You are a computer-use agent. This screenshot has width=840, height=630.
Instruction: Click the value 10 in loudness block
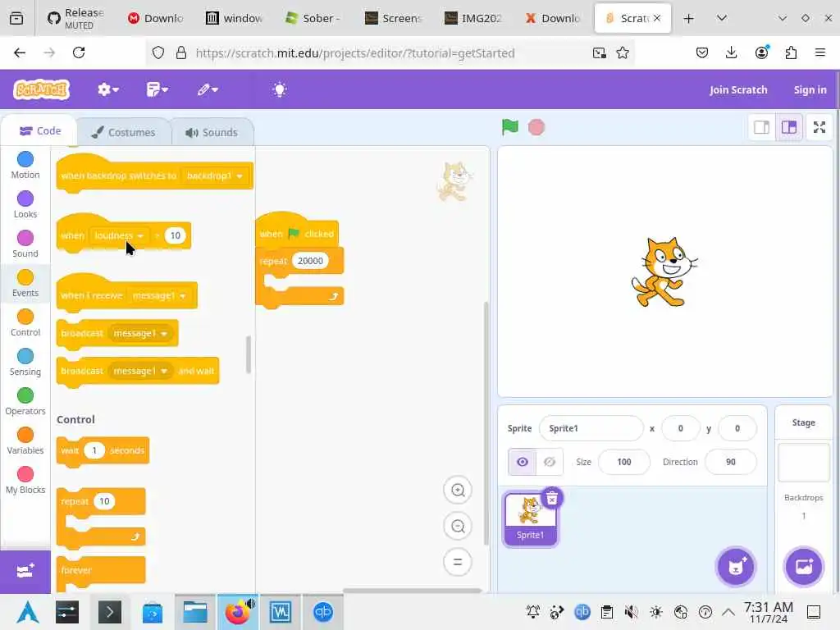click(x=176, y=235)
